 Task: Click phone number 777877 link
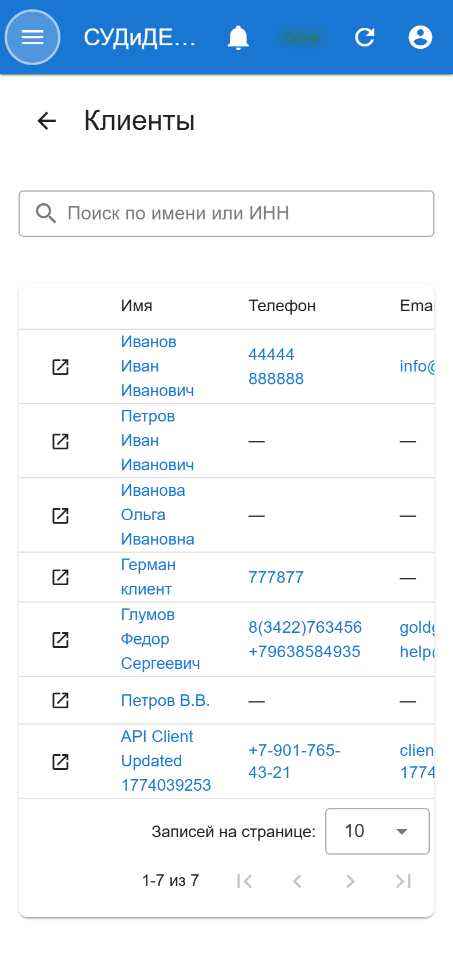pyautogui.click(x=276, y=578)
